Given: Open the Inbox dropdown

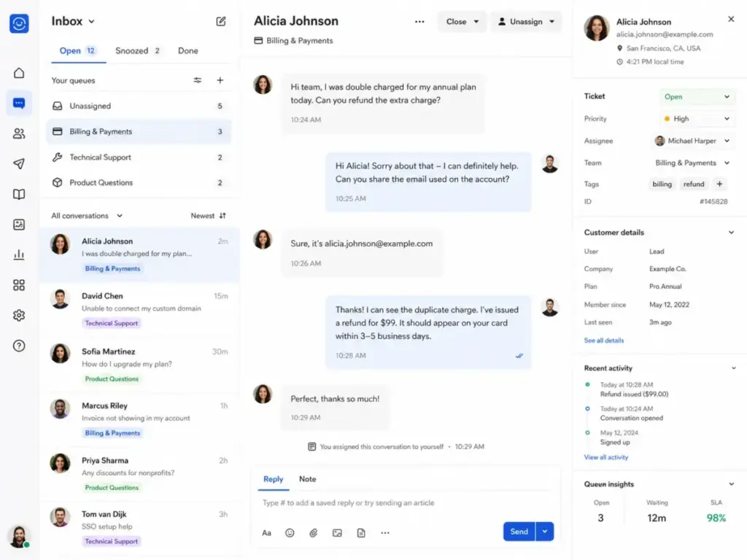Looking at the screenshot, I should click(x=74, y=21).
